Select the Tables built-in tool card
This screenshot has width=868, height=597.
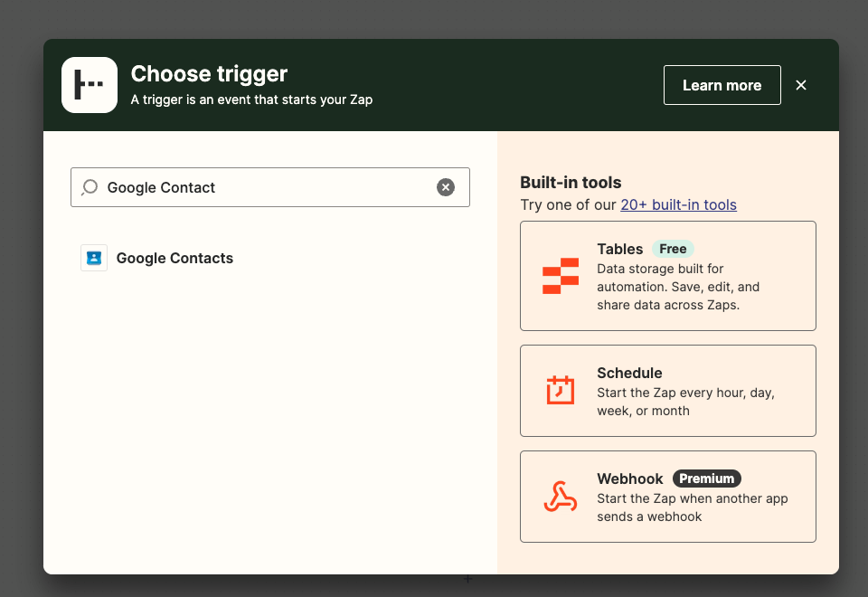(x=667, y=276)
